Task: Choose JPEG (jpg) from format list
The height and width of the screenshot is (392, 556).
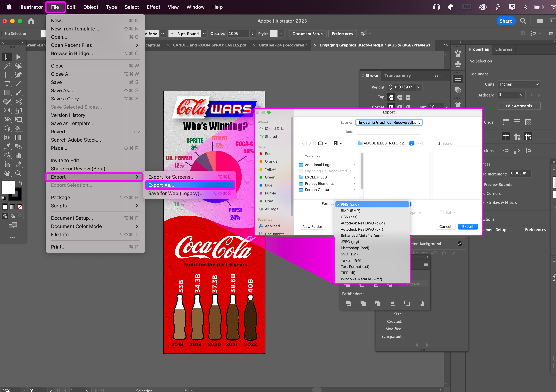Action: click(350, 241)
